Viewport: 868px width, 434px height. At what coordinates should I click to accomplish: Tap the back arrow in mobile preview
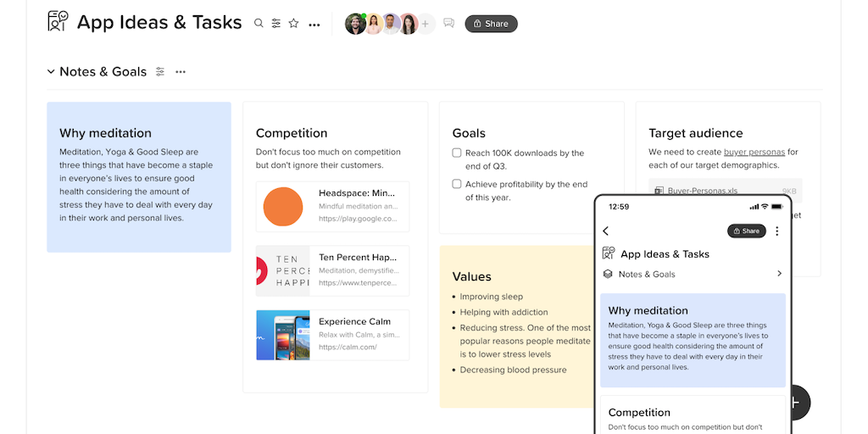click(605, 231)
